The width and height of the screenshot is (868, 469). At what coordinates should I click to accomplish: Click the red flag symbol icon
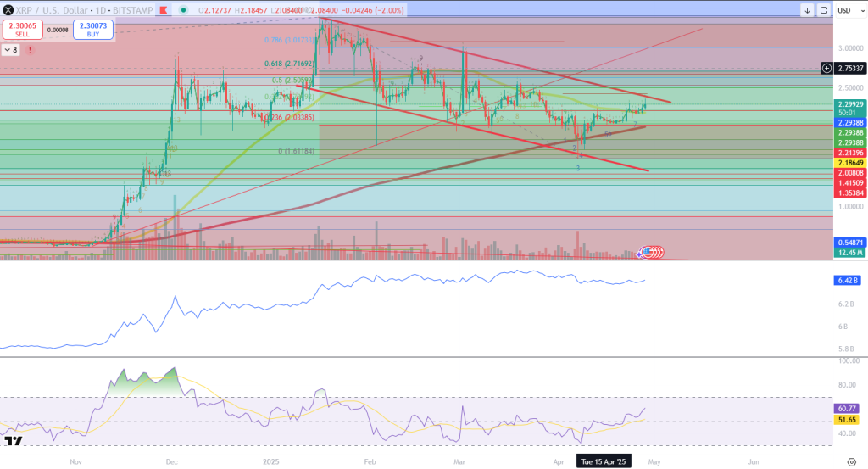pyautogui.click(x=164, y=10)
